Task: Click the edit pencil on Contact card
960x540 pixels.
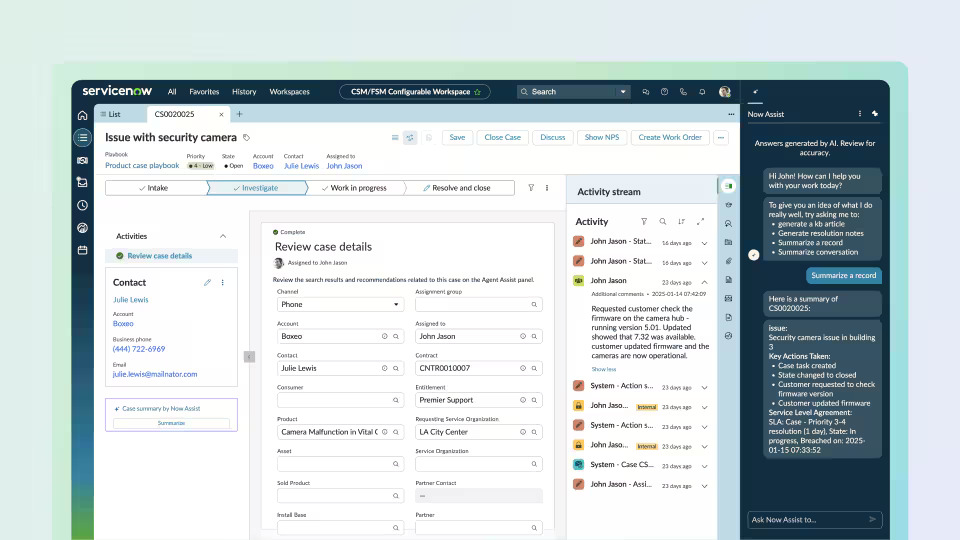Action: point(207,283)
